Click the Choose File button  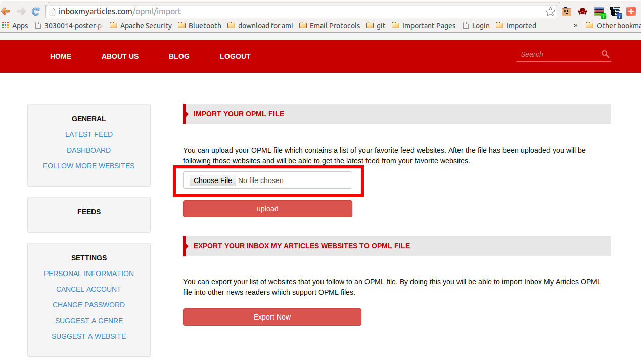pyautogui.click(x=212, y=180)
